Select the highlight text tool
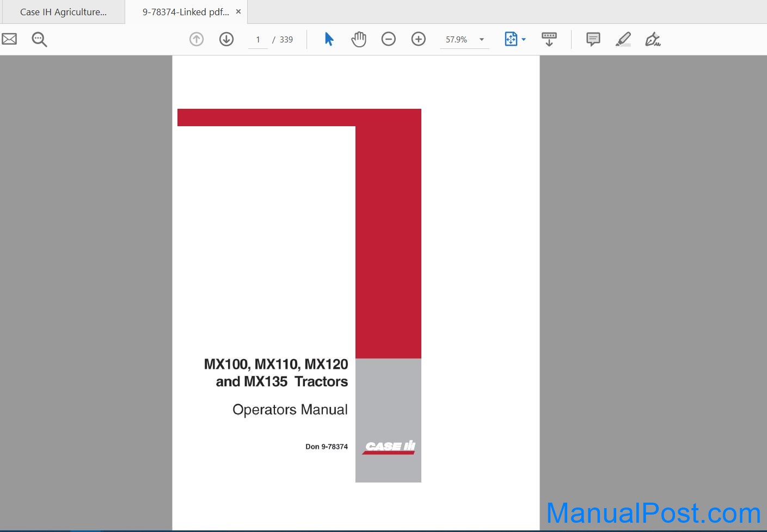The width and height of the screenshot is (767, 532). (623, 39)
